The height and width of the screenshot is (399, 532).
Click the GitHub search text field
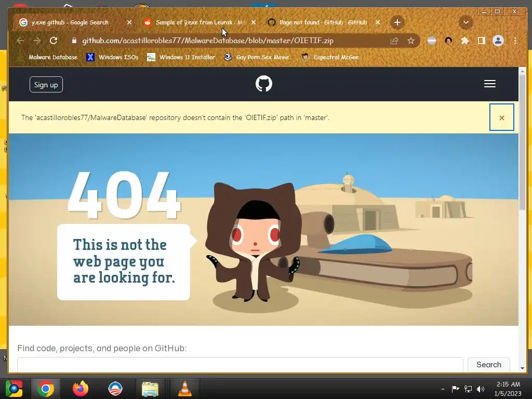(x=240, y=365)
